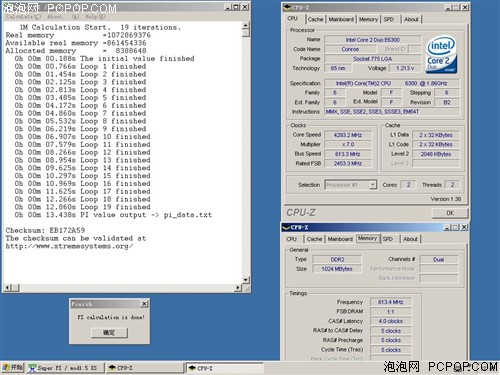Click Super PI's vertical scrollbar up arrow

point(246,25)
